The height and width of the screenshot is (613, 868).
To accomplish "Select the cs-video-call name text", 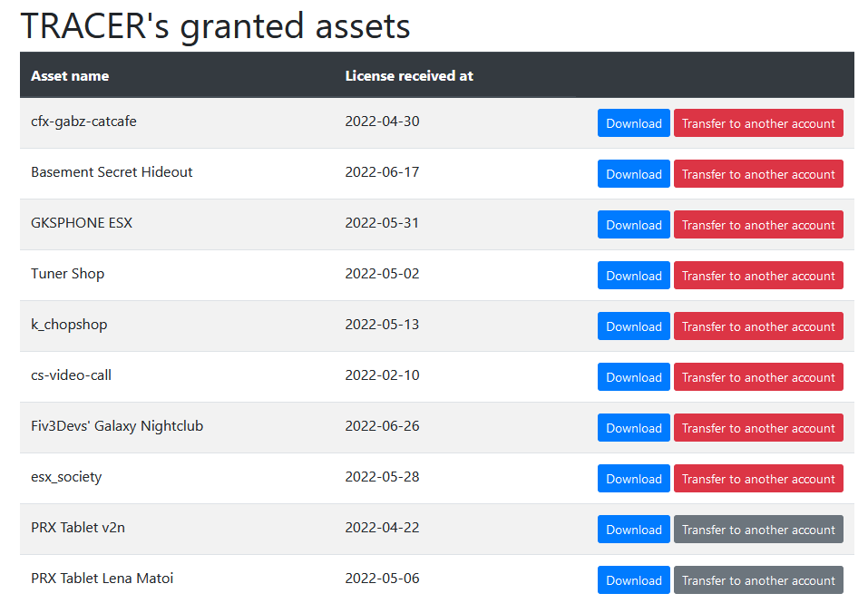I will [71, 375].
